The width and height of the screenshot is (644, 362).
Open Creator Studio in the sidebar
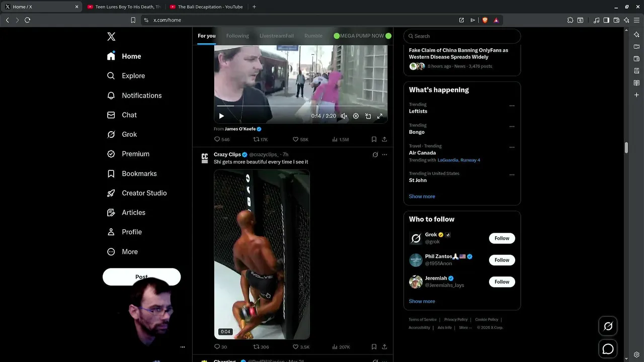pyautogui.click(x=137, y=193)
